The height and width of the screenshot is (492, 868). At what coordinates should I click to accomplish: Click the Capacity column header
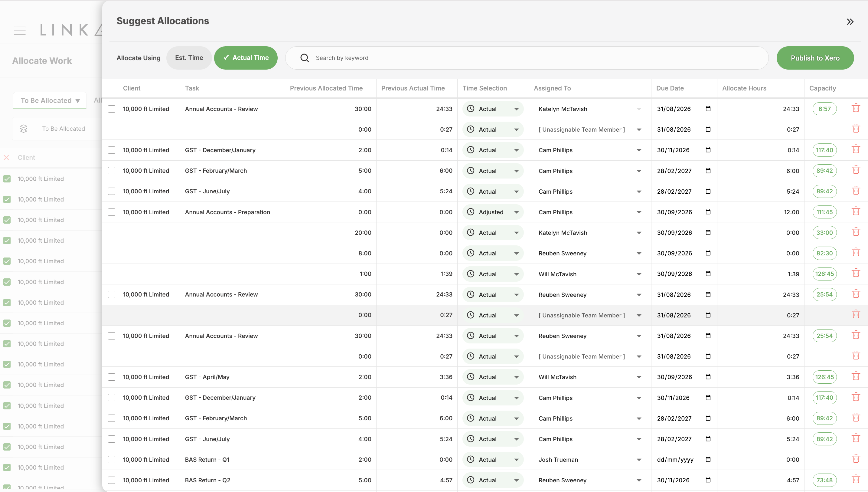point(822,88)
